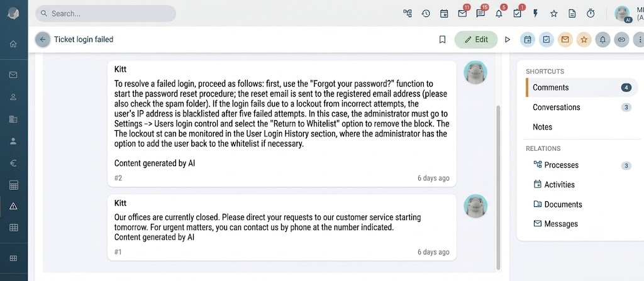Select the Conversations shortcut
Screen dimensions: 644x281
pyautogui.click(x=582, y=107)
